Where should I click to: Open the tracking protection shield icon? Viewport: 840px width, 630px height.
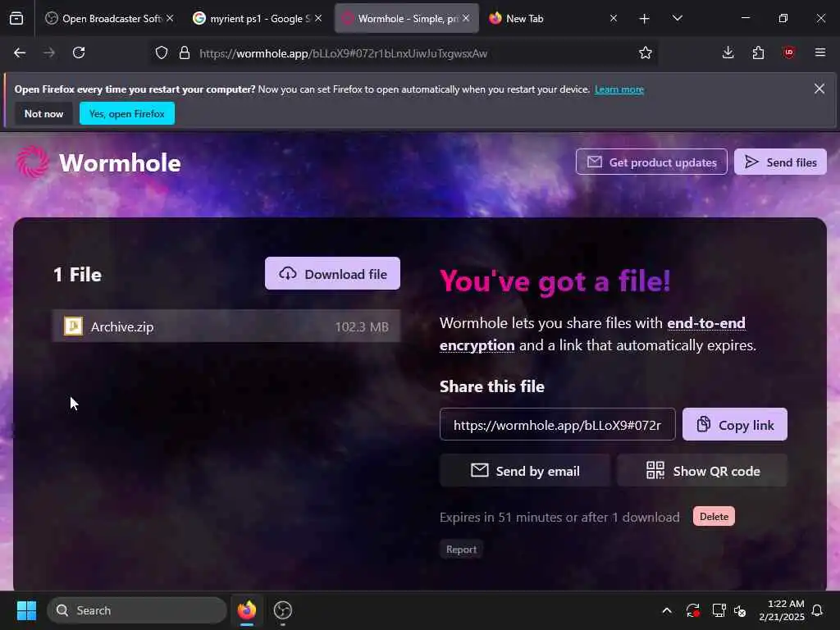tap(162, 52)
